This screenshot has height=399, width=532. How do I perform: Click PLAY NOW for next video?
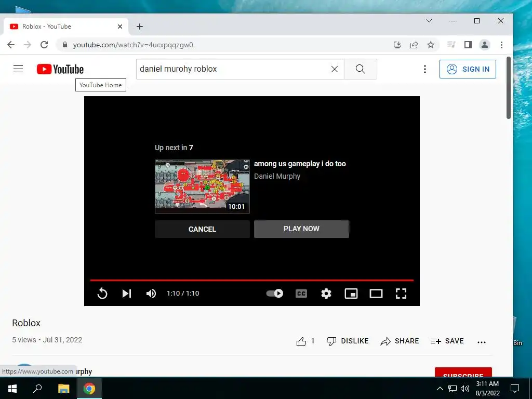301,229
